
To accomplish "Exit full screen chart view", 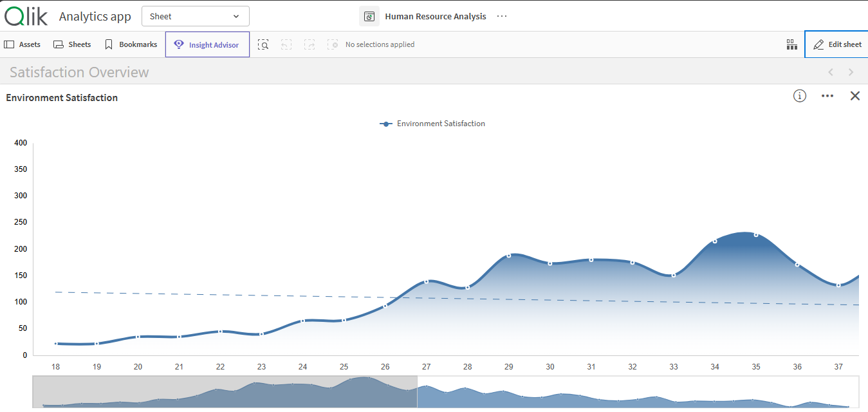I will click(x=854, y=96).
